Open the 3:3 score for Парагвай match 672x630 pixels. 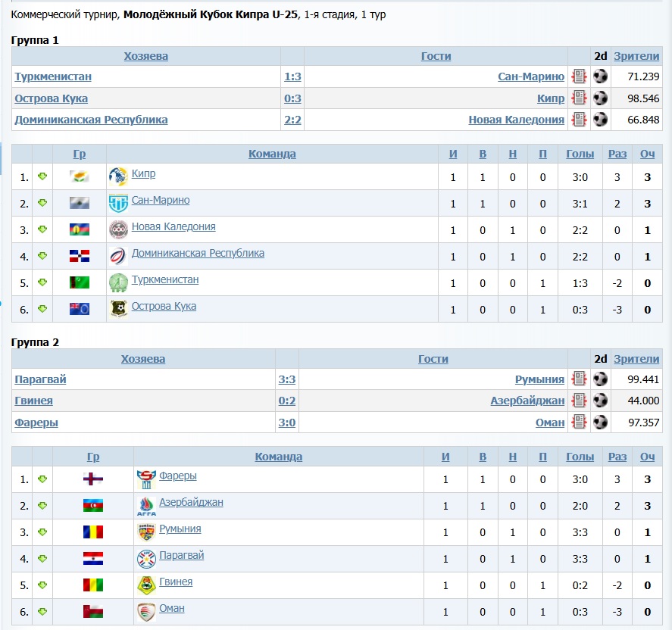point(287,379)
